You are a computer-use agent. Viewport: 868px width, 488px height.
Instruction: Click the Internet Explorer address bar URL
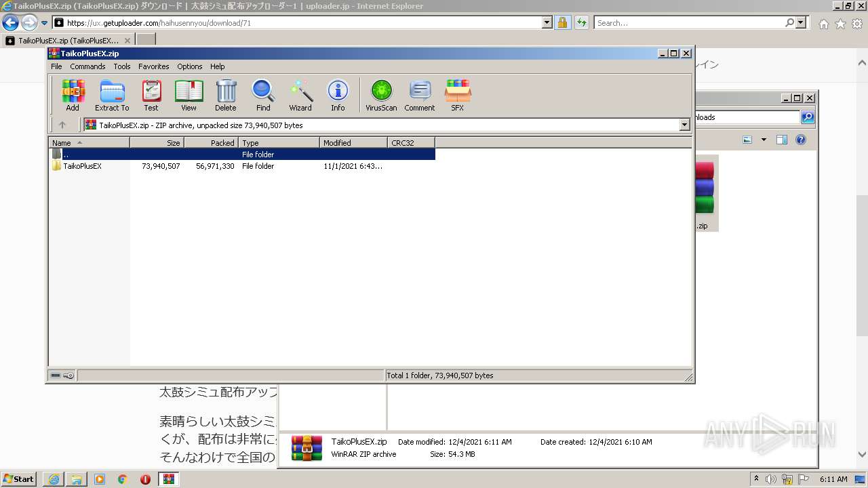click(x=159, y=23)
